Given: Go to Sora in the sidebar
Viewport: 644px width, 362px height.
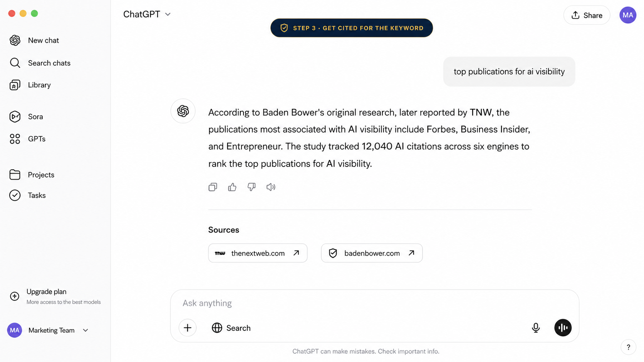Looking at the screenshot, I should (x=35, y=117).
